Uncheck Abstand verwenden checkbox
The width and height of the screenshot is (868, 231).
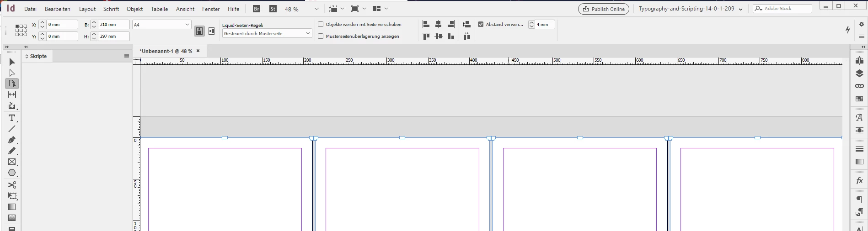481,24
